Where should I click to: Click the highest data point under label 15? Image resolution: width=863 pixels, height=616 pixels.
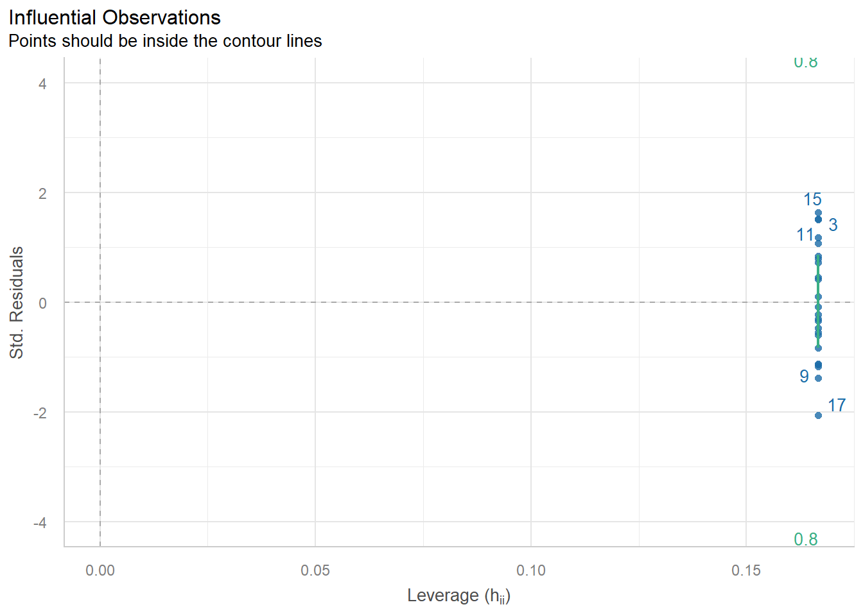click(x=818, y=212)
